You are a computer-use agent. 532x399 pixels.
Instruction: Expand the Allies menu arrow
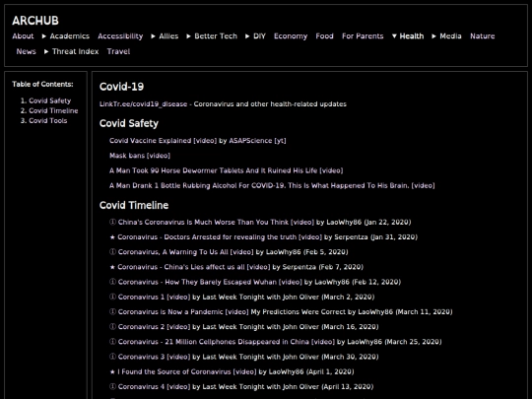pyautogui.click(x=154, y=36)
